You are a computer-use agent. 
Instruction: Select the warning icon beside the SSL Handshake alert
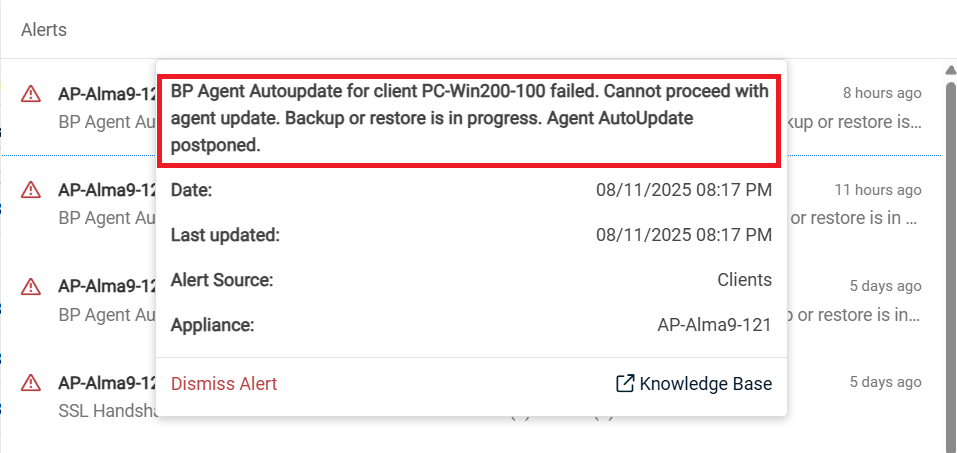pos(31,382)
